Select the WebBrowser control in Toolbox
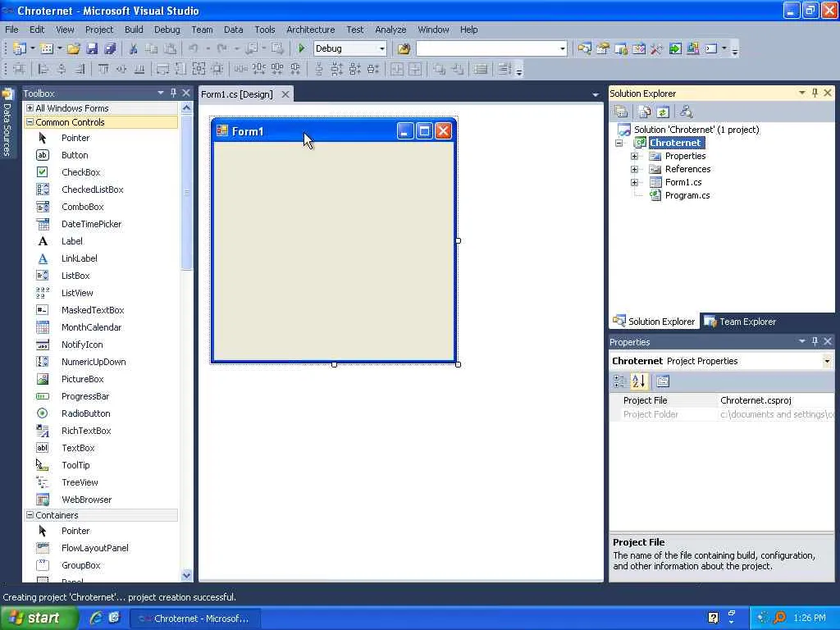The width and height of the screenshot is (840, 630). (x=86, y=500)
